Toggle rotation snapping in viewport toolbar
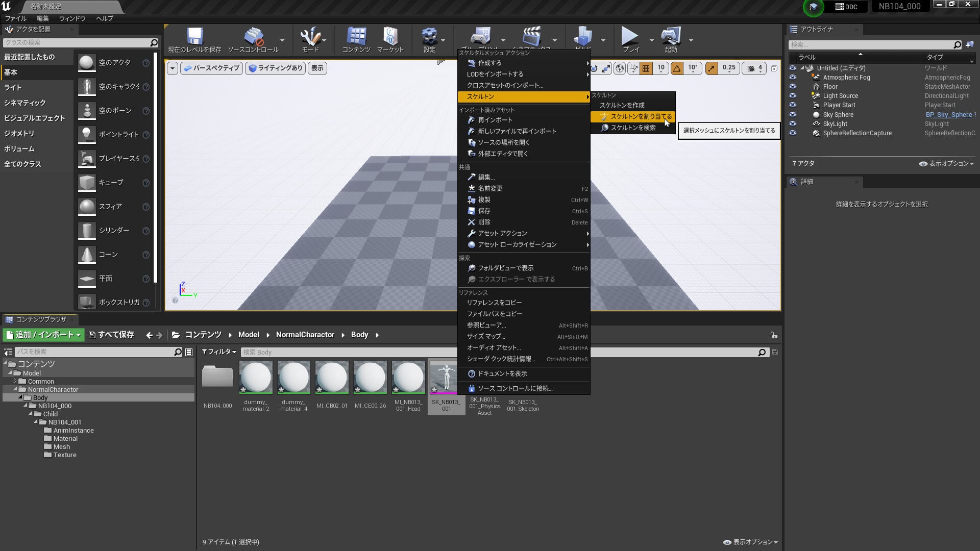The height and width of the screenshot is (551, 980). 677,68
